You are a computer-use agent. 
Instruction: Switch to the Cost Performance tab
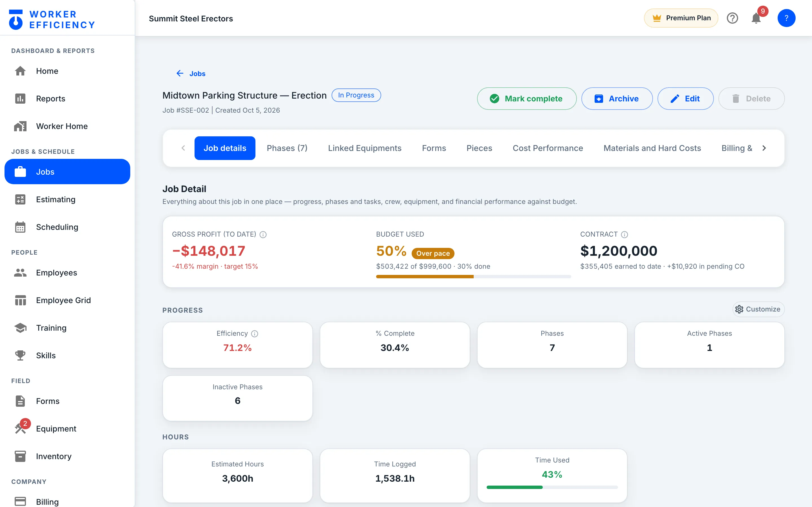pos(548,148)
